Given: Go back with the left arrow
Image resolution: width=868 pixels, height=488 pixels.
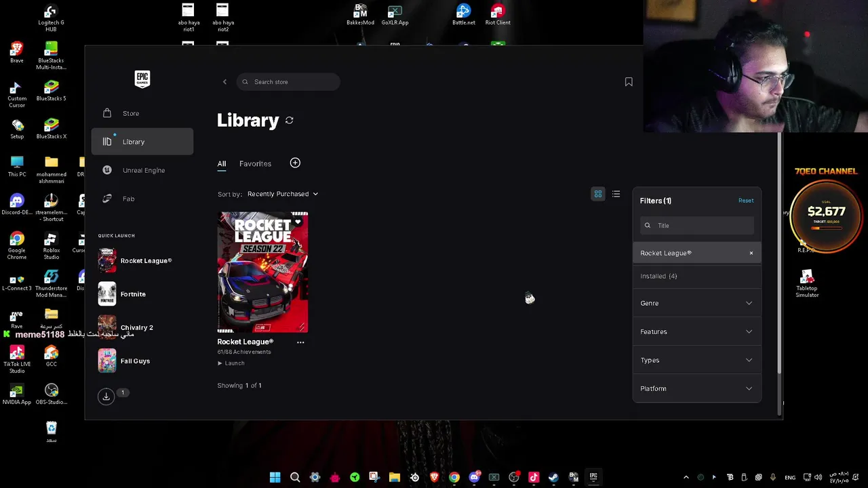Looking at the screenshot, I should tap(224, 82).
